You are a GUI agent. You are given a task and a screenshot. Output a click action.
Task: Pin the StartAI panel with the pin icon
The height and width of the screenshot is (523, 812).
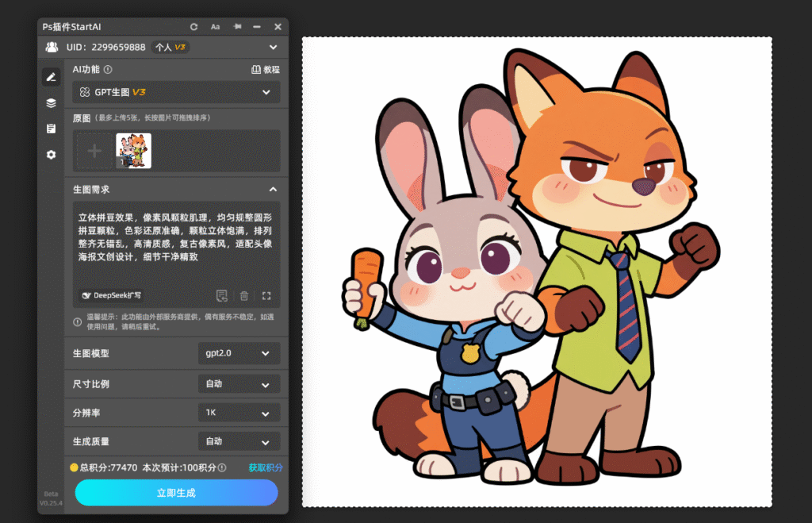click(237, 26)
